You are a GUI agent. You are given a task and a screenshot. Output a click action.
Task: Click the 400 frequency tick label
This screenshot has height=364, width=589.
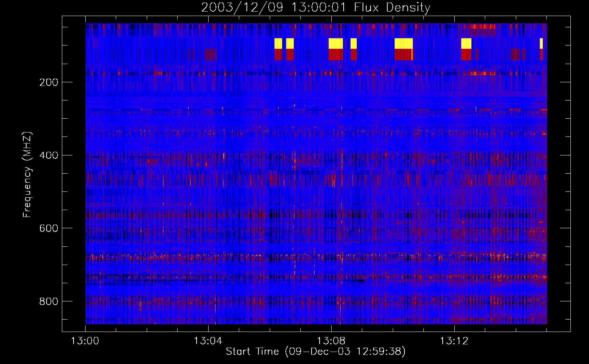49,155
